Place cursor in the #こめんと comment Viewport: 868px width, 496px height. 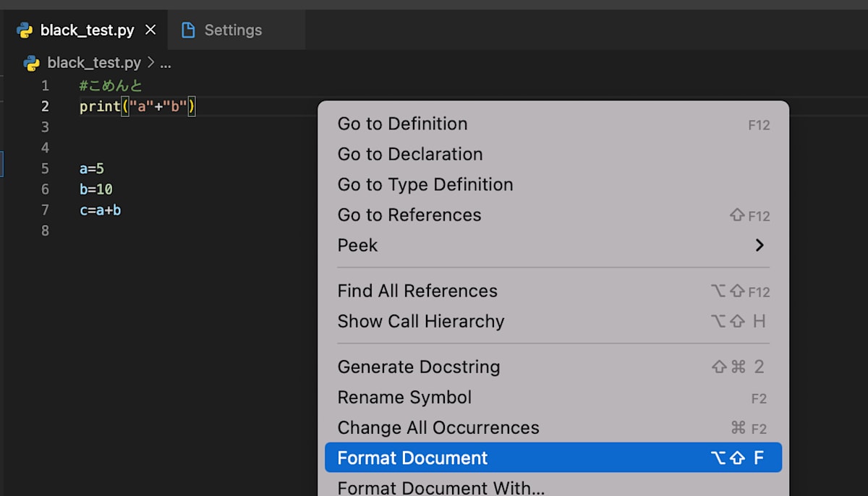(111, 86)
